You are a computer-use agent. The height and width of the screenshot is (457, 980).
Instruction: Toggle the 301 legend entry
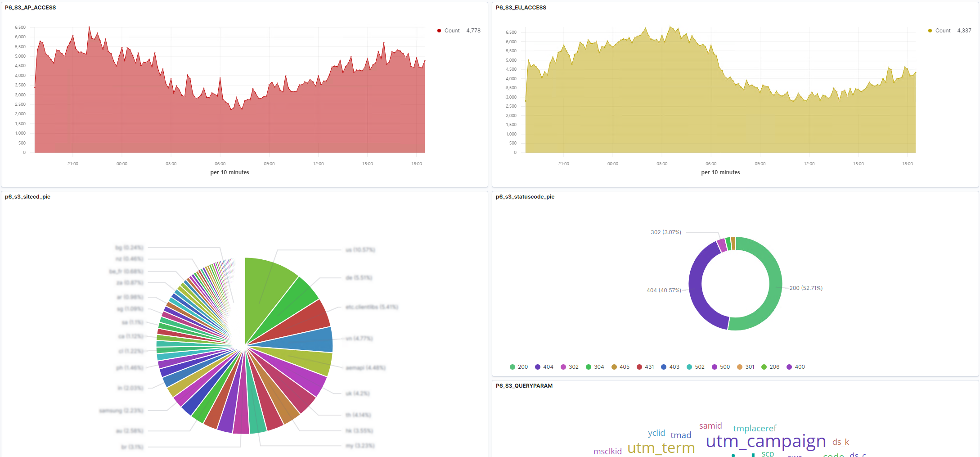click(x=746, y=367)
